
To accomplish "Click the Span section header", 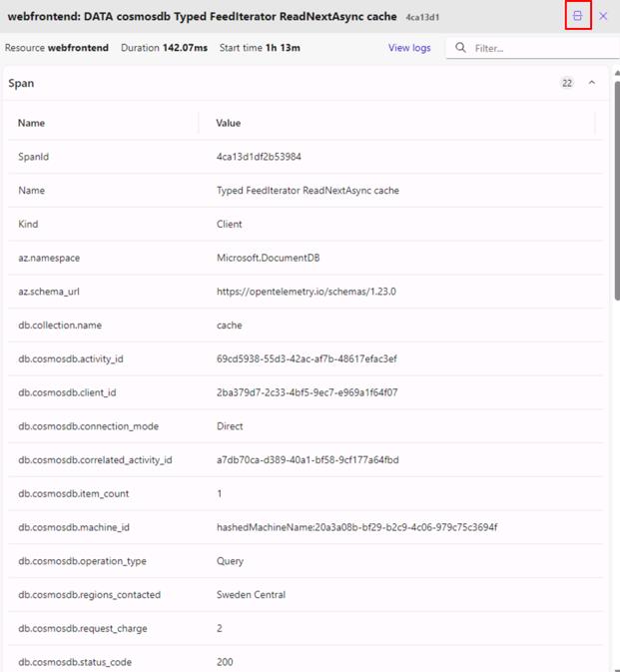I will (x=306, y=83).
